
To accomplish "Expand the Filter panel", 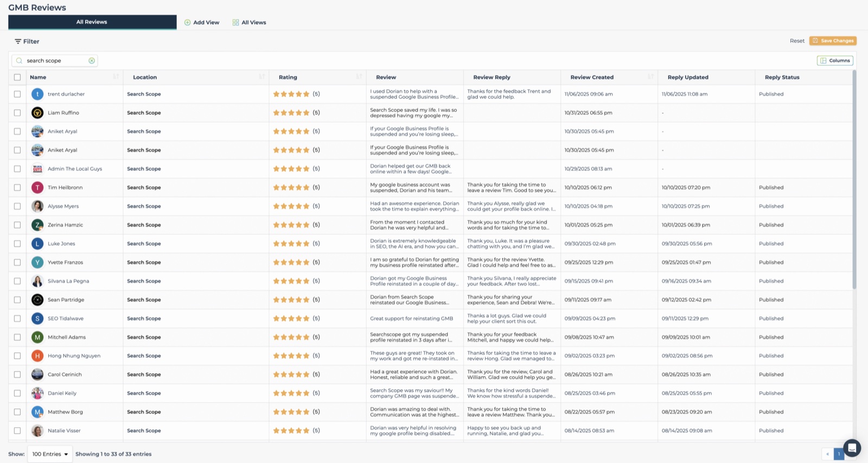I will coord(27,41).
